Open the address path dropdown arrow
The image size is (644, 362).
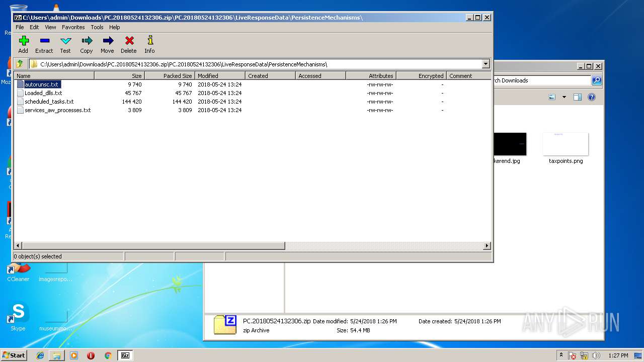point(486,64)
